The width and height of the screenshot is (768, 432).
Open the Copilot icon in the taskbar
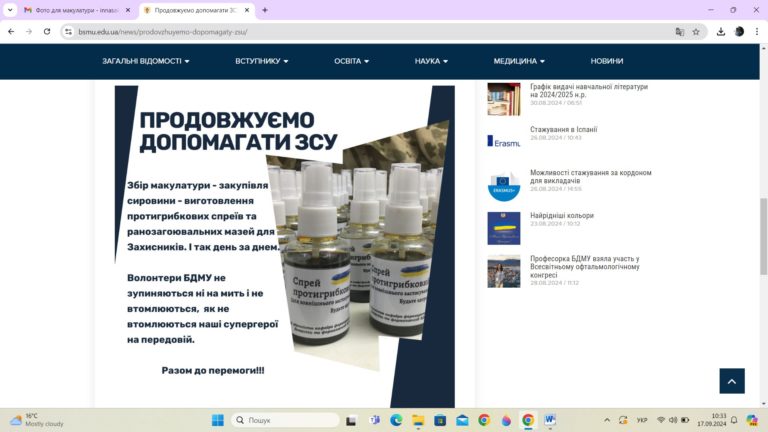click(752, 420)
